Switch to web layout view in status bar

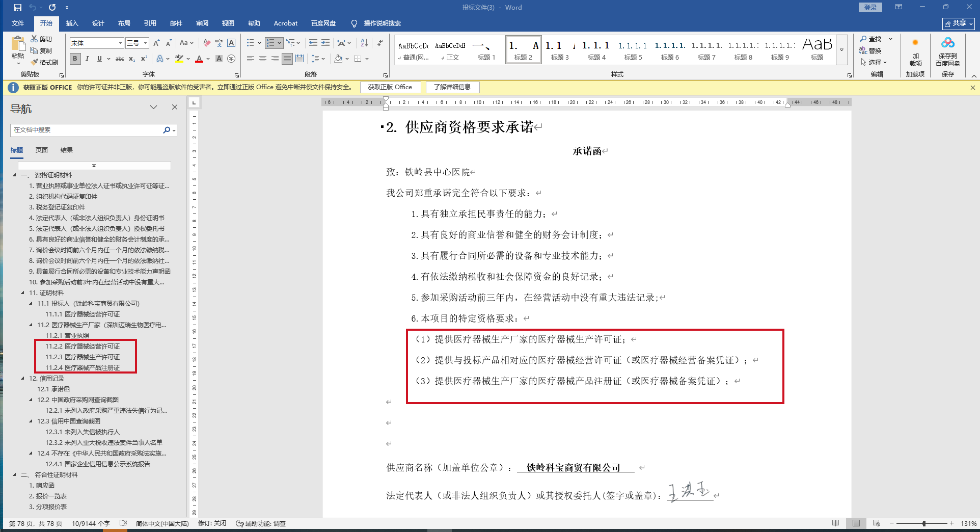click(877, 523)
